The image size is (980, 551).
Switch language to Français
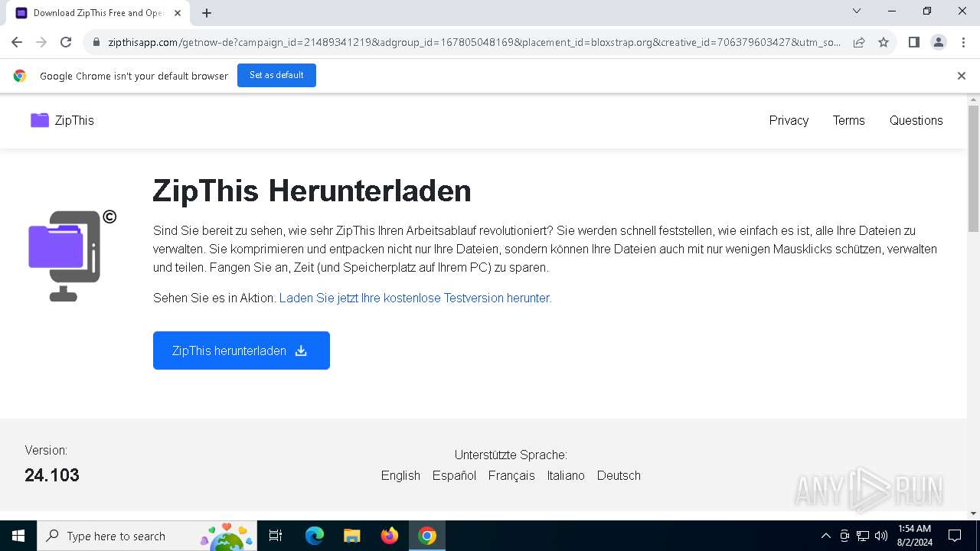pos(511,475)
